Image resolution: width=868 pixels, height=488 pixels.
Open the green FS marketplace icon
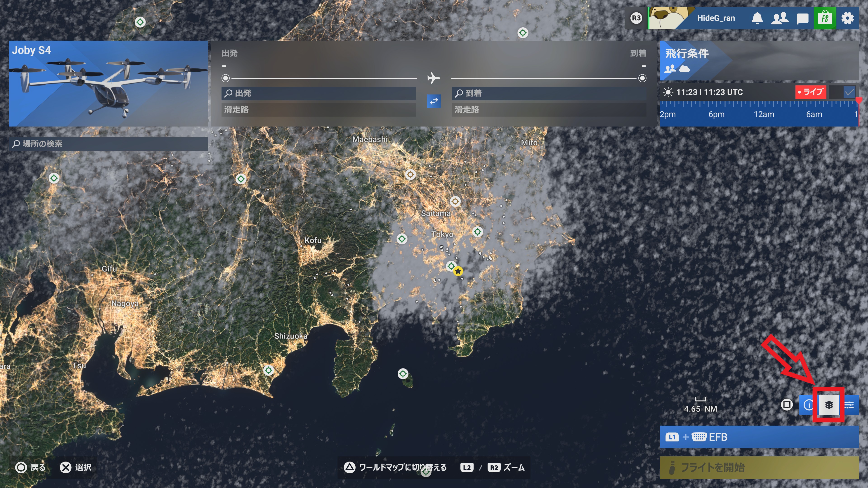(825, 18)
